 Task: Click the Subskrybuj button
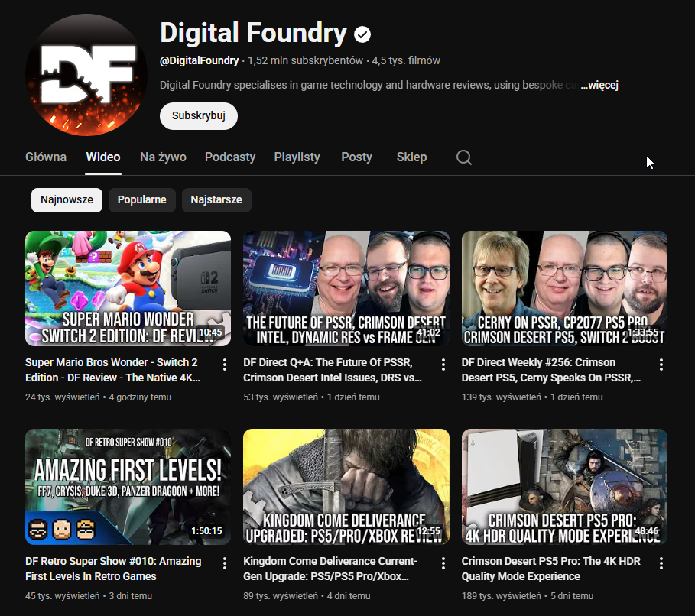click(199, 116)
